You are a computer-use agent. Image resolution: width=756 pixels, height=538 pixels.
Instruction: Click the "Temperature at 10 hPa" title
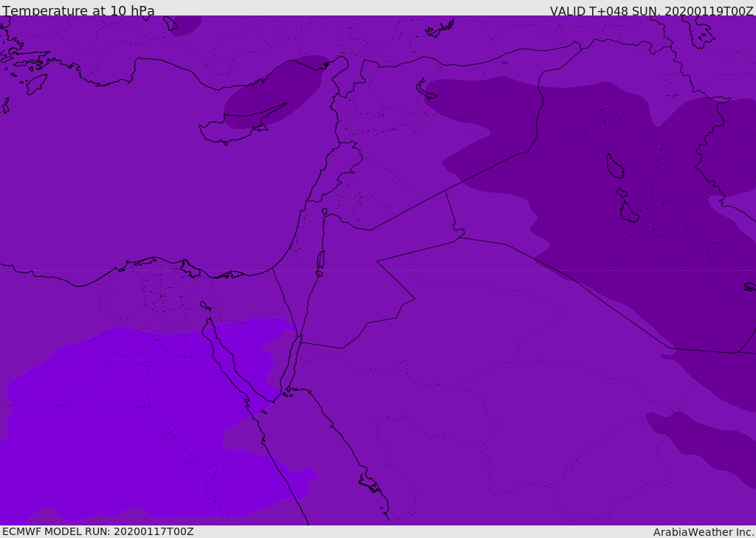click(x=78, y=11)
